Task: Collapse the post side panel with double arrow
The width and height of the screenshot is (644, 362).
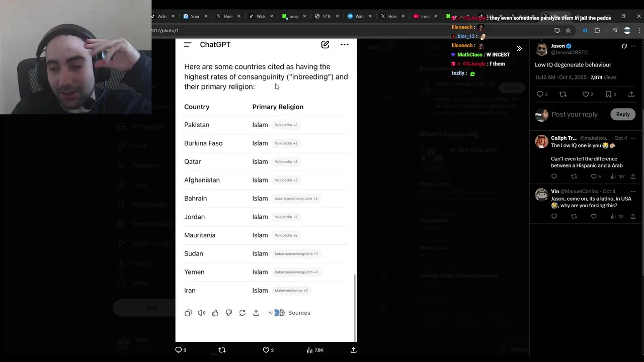Action: pyautogui.click(x=519, y=49)
